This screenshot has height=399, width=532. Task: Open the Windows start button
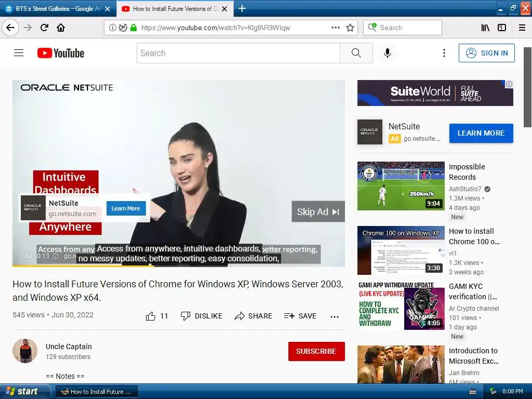(25, 391)
